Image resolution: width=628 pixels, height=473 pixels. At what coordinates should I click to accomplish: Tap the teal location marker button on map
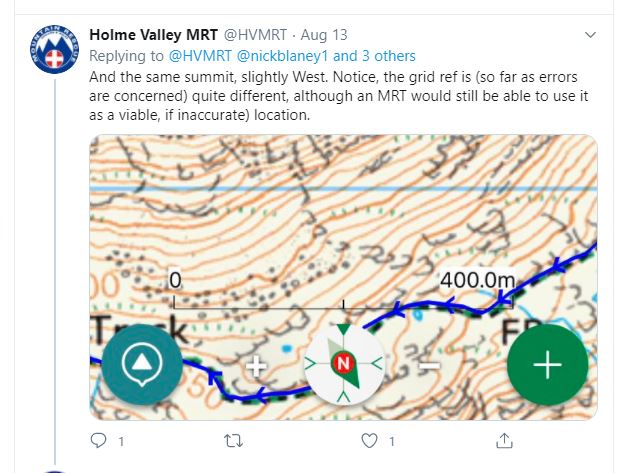coord(142,363)
